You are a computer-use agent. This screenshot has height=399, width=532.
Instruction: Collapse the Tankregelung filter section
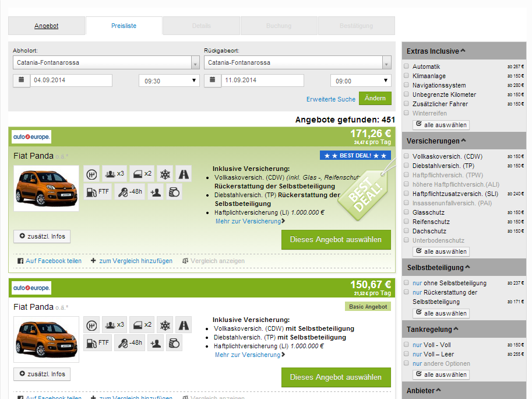click(x=432, y=330)
